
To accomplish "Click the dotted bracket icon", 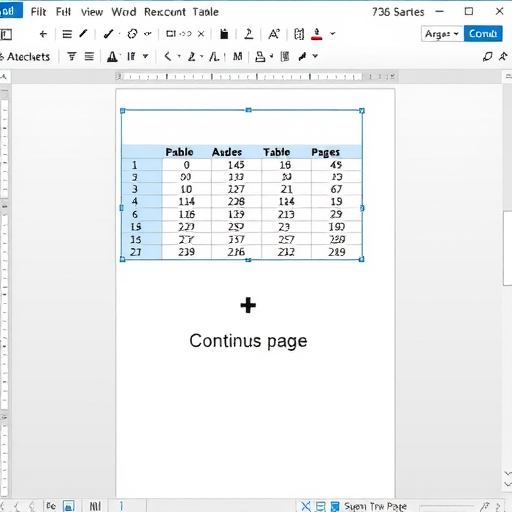I will [299, 34].
